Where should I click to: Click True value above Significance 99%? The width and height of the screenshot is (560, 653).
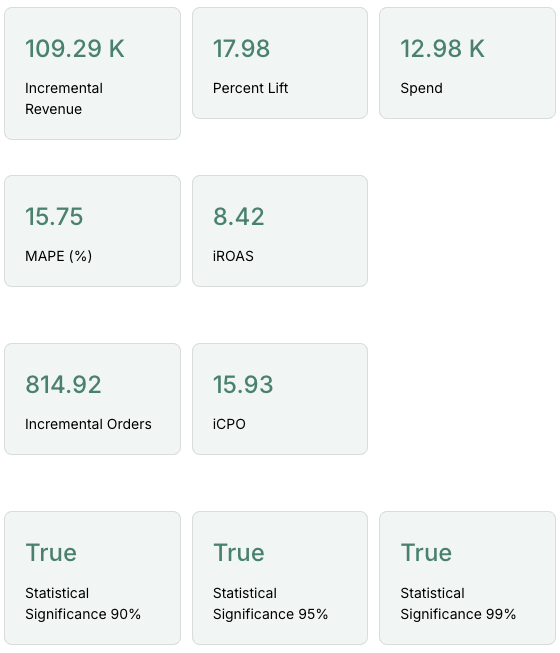point(426,553)
